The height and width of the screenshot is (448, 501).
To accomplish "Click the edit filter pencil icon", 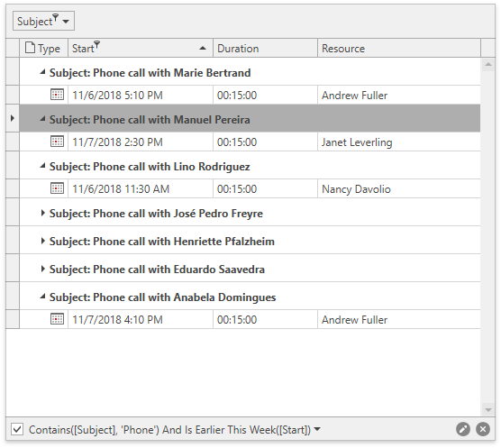I will point(463,429).
